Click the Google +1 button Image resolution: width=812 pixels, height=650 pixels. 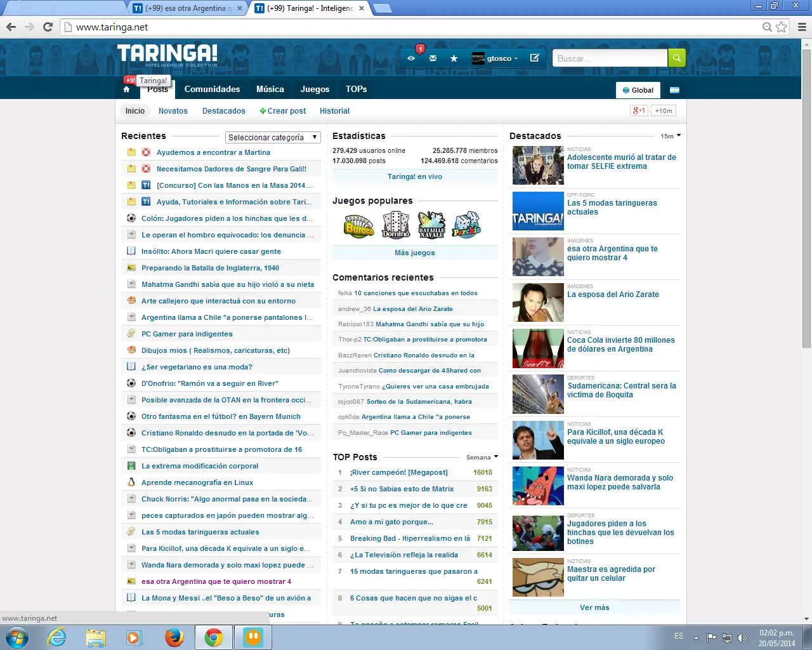[x=639, y=110]
